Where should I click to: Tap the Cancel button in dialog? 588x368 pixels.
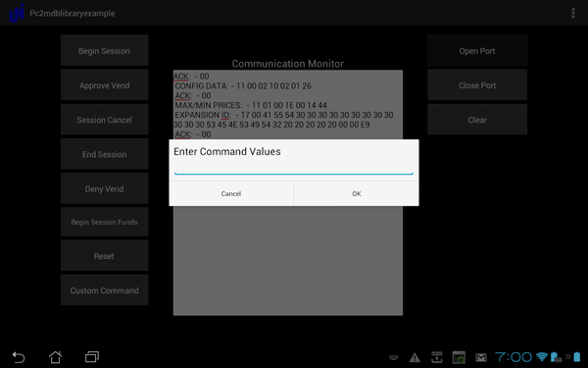pyautogui.click(x=231, y=193)
